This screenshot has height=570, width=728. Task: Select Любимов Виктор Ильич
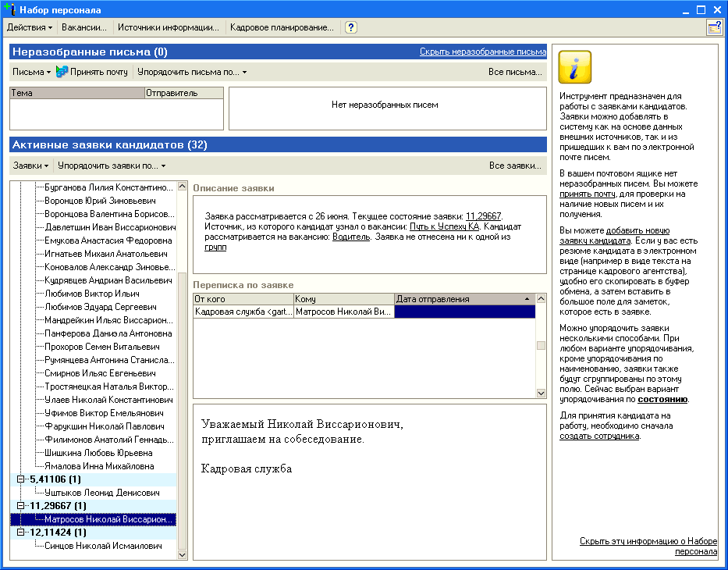[92, 294]
